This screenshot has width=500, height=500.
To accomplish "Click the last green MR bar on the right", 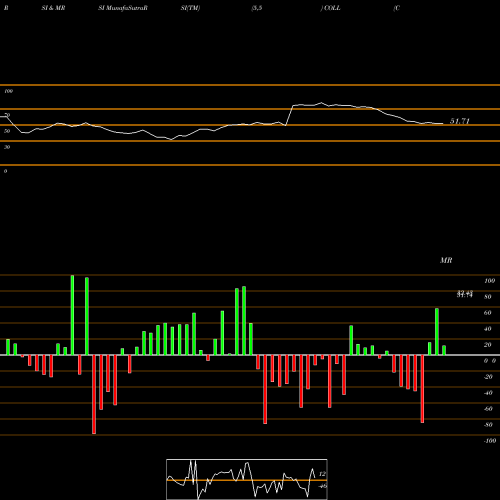I will [444, 350].
